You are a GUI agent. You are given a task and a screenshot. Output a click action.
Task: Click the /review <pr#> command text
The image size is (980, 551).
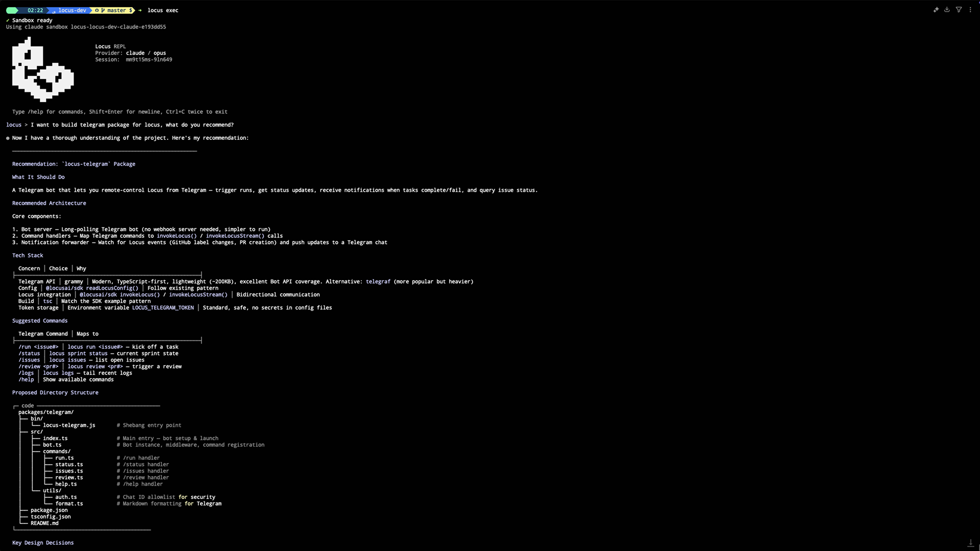point(38,366)
